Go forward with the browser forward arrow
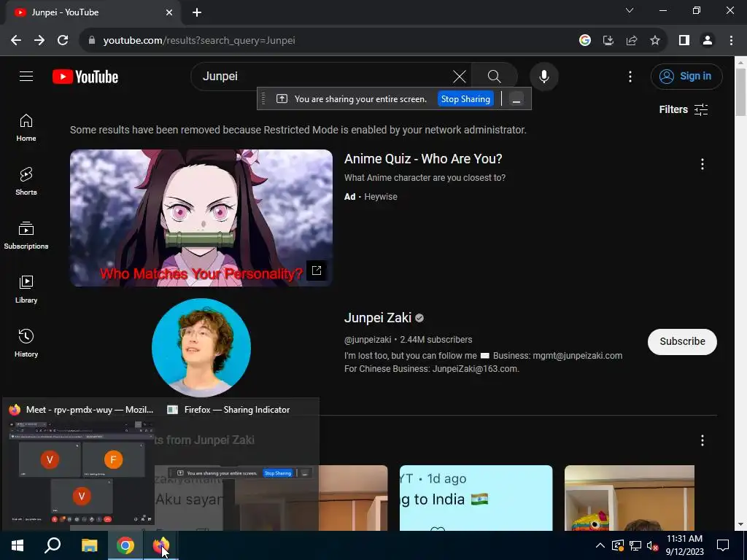 pos(39,41)
